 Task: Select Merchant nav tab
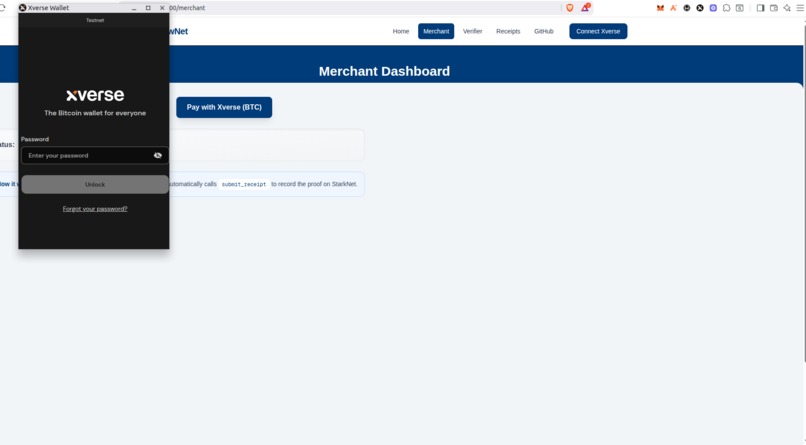(x=436, y=31)
